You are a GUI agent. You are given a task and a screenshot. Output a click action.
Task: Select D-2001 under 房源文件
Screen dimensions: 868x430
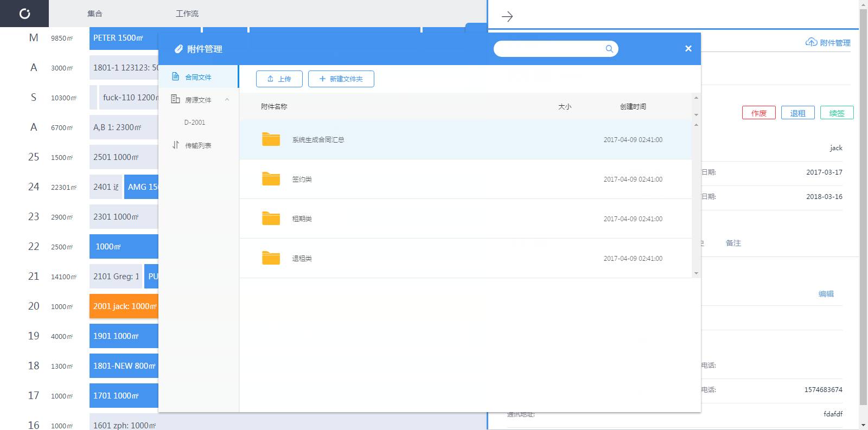pos(195,123)
